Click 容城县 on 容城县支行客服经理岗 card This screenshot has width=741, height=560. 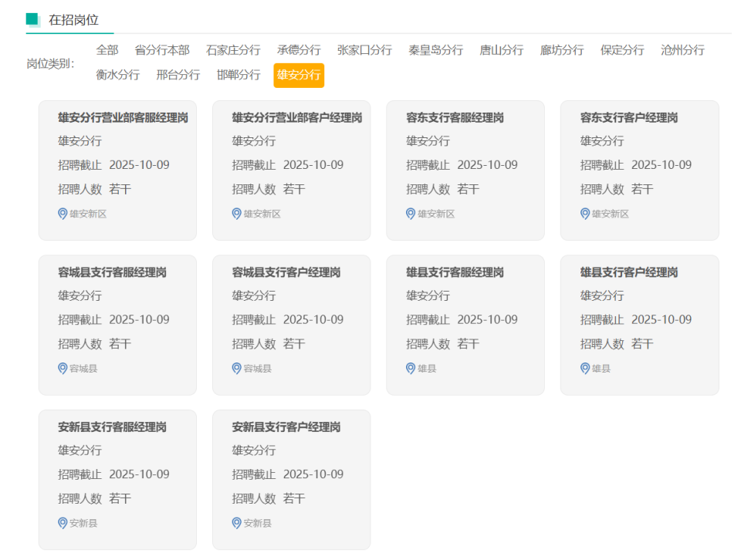tap(83, 368)
